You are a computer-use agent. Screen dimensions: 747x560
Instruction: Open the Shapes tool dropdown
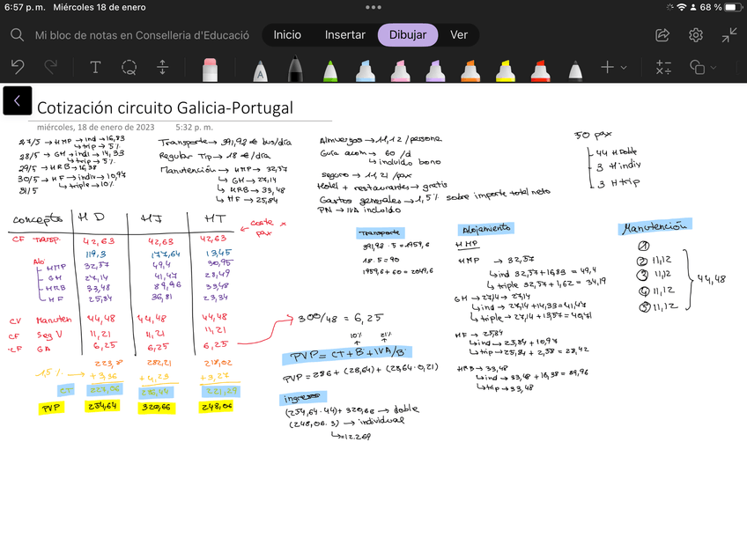click(703, 67)
